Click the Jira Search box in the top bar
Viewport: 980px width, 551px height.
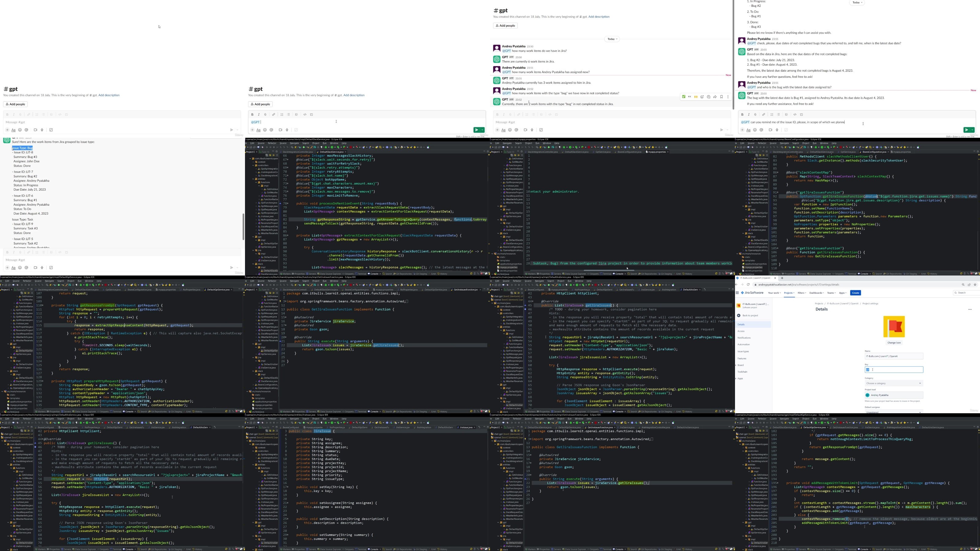pyautogui.click(x=966, y=293)
